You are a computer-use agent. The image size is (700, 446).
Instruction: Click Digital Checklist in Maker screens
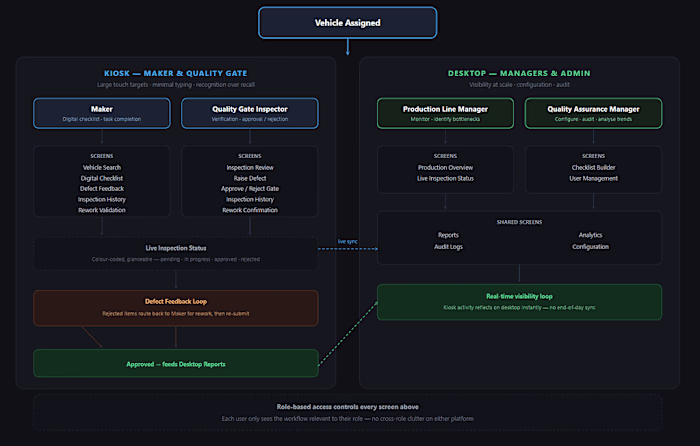click(102, 178)
